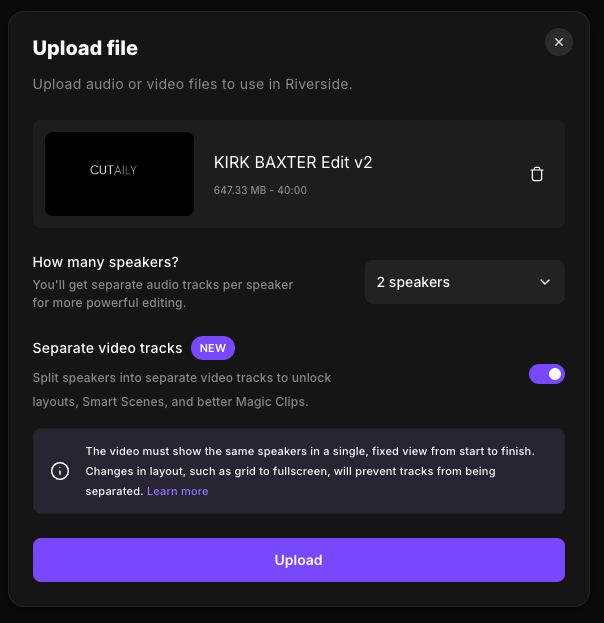The width and height of the screenshot is (604, 623).
Task: Select the KIRK BAXTER Edit v2 file name
Action: click(x=293, y=162)
